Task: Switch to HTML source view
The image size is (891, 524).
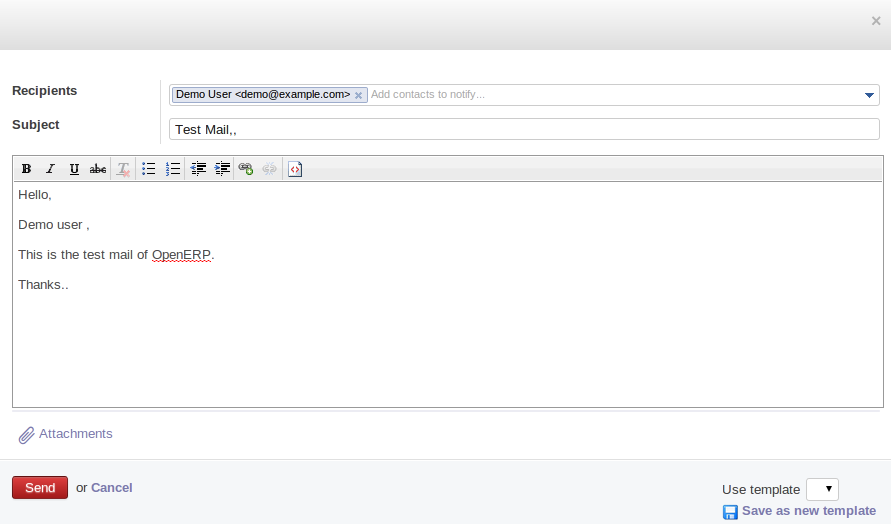Action: pyautogui.click(x=295, y=169)
